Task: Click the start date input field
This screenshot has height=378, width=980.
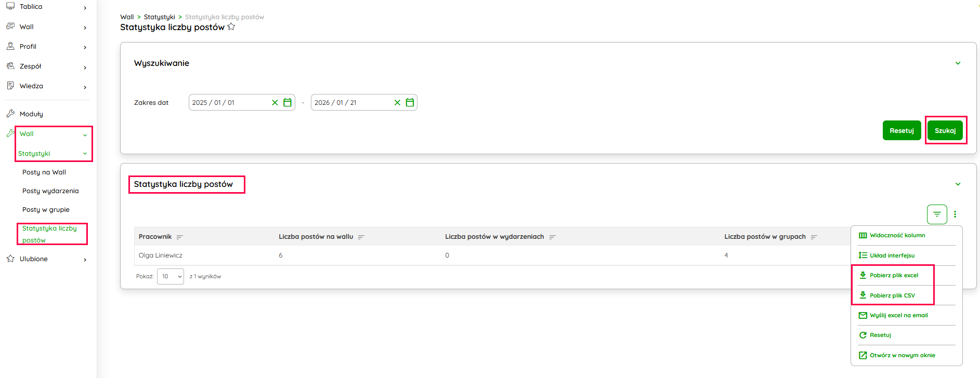Action: [229, 103]
